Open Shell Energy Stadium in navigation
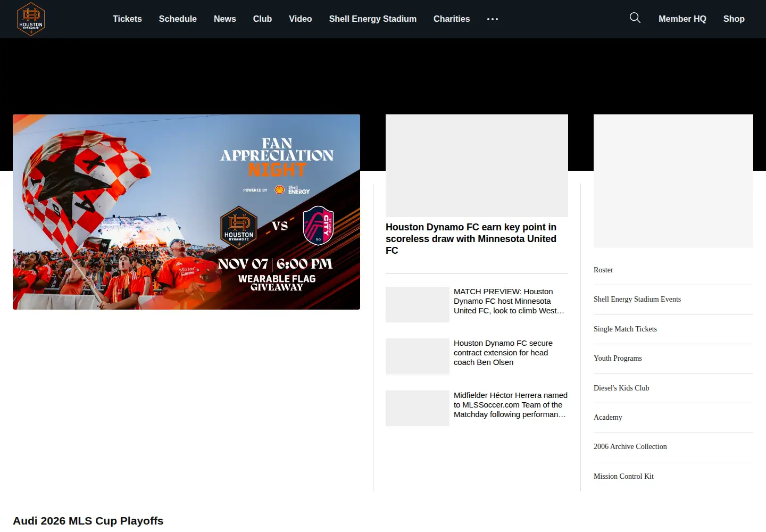766x532 pixels. click(x=373, y=19)
